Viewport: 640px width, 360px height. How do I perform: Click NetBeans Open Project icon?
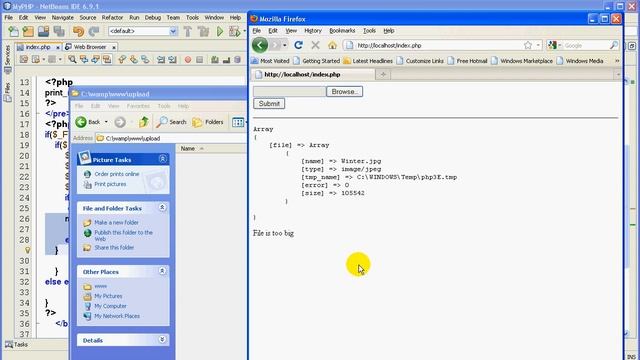tap(43, 31)
